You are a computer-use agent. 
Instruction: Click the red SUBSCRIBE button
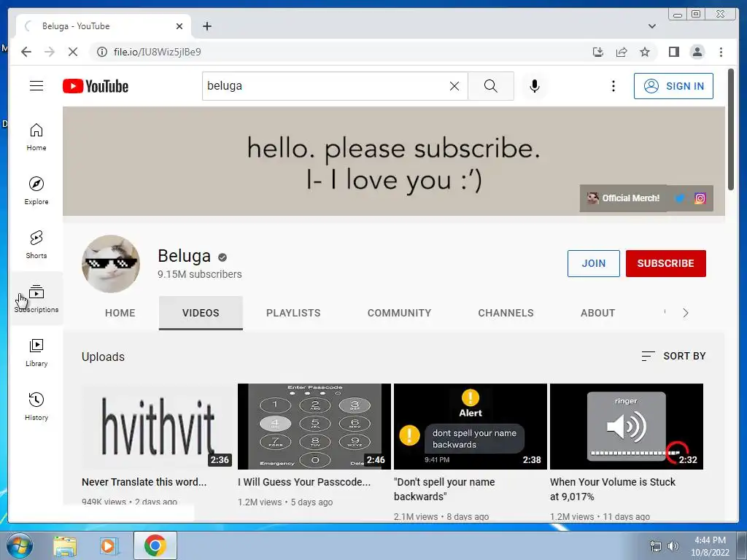click(x=665, y=263)
